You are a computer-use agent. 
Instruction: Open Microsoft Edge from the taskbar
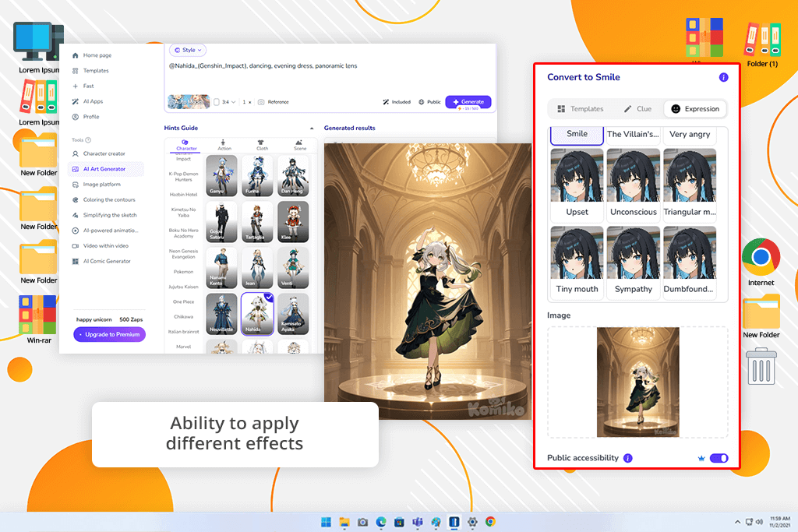point(381,522)
